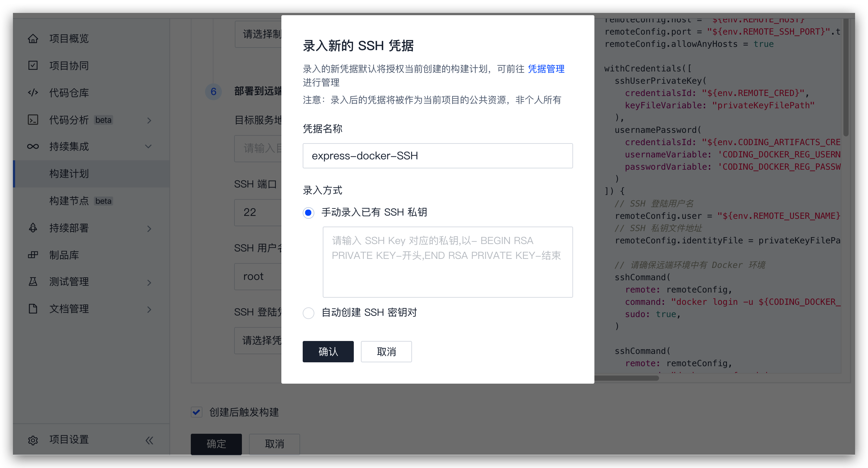
Task: Click the 凭据名称 input field
Action: (437, 156)
